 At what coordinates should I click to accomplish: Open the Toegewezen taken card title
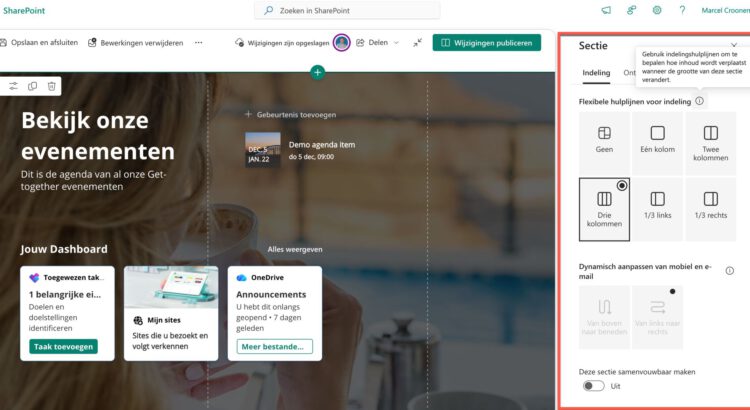pyautogui.click(x=73, y=277)
